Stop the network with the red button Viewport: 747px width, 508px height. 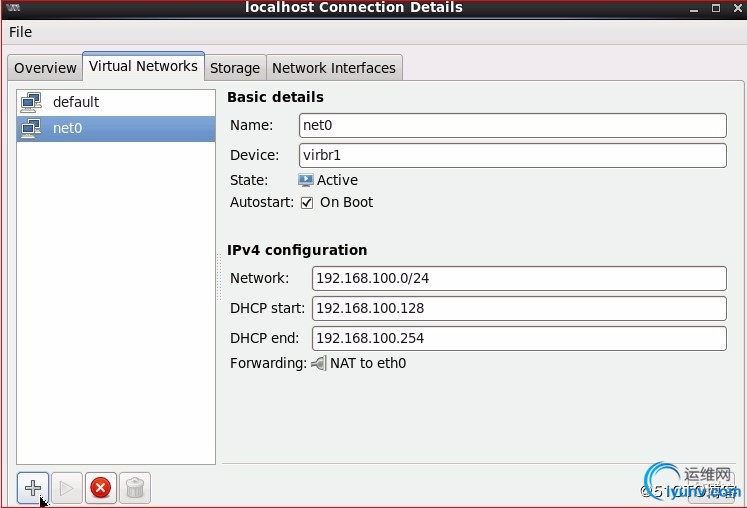pyautogui.click(x=100, y=487)
